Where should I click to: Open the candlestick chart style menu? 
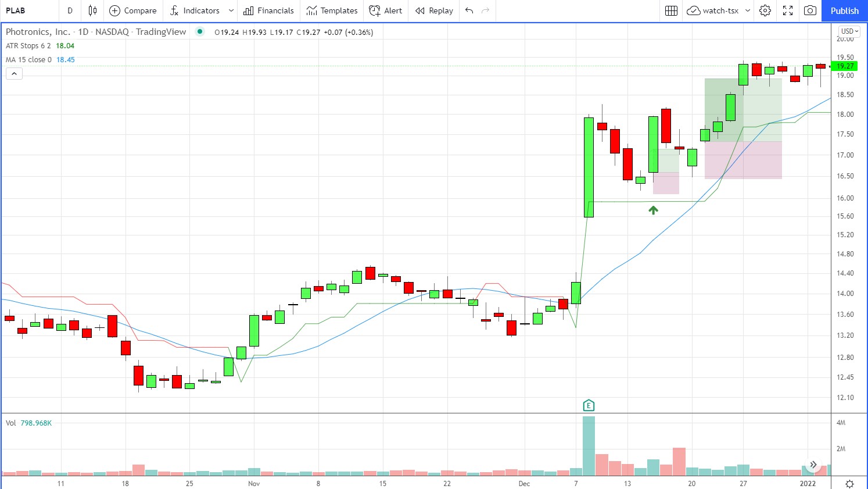click(92, 10)
